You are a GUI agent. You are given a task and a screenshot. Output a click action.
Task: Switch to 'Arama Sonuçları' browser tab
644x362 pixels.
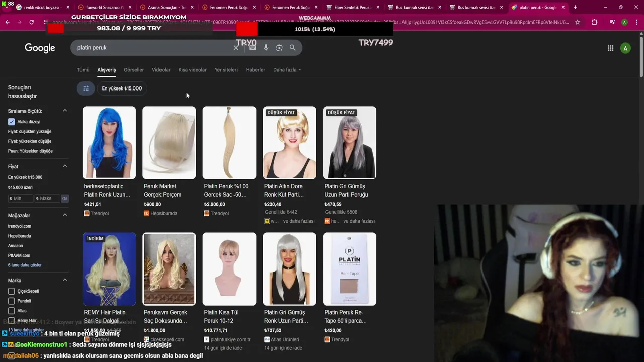[167, 7]
